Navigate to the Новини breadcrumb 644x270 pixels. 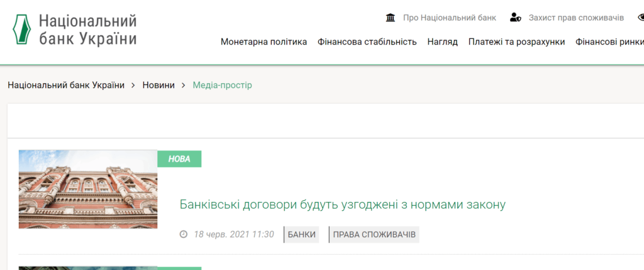coord(158,85)
